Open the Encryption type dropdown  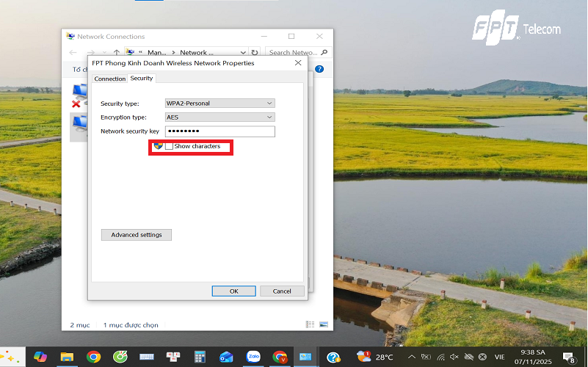(x=219, y=117)
